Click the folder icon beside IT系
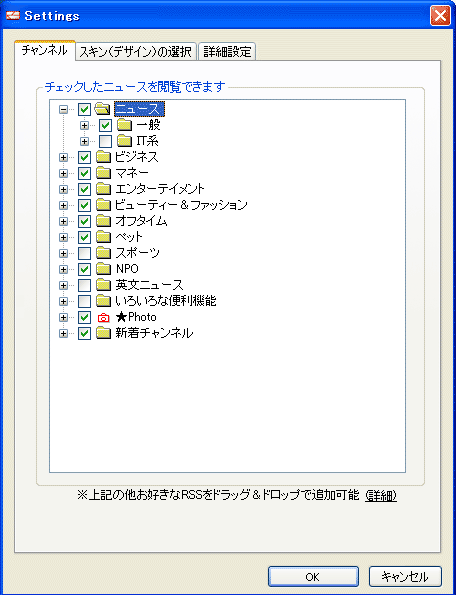The image size is (456, 595). coord(124,141)
